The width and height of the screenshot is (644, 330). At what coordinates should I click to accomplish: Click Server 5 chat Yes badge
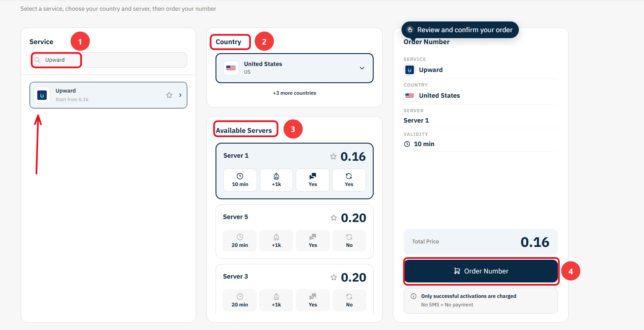click(x=313, y=240)
